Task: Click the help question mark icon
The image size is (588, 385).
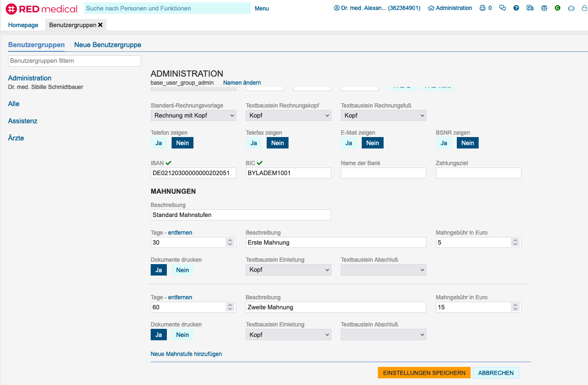Action: (x=516, y=8)
